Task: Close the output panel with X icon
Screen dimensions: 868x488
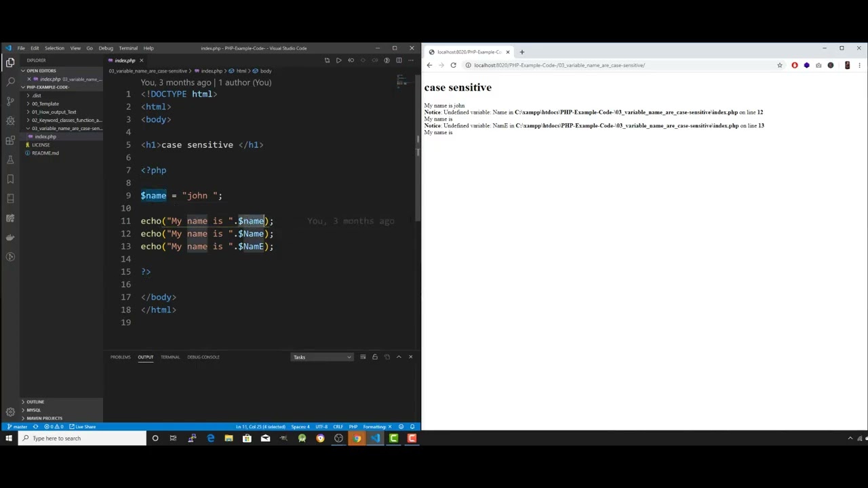Action: pos(410,357)
